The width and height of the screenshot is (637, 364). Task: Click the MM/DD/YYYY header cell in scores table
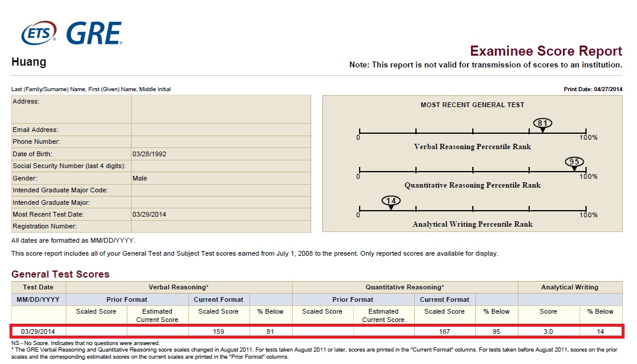(x=38, y=299)
